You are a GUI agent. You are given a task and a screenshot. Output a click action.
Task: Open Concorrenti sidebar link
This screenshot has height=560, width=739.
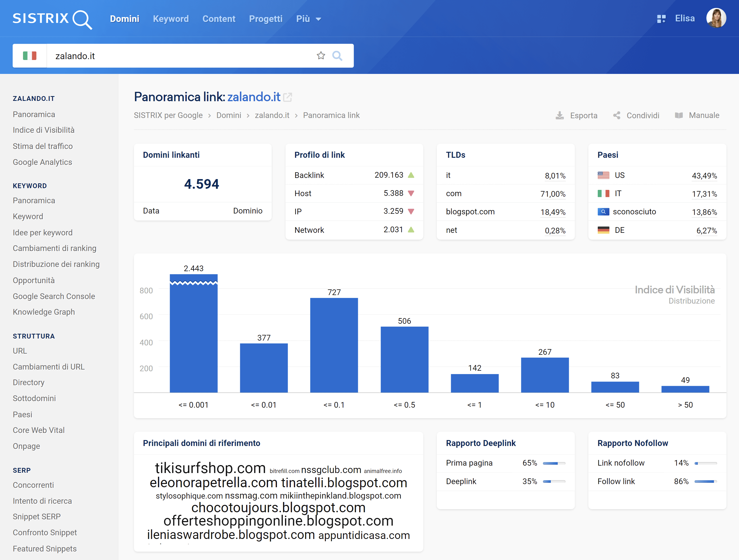[34, 485]
